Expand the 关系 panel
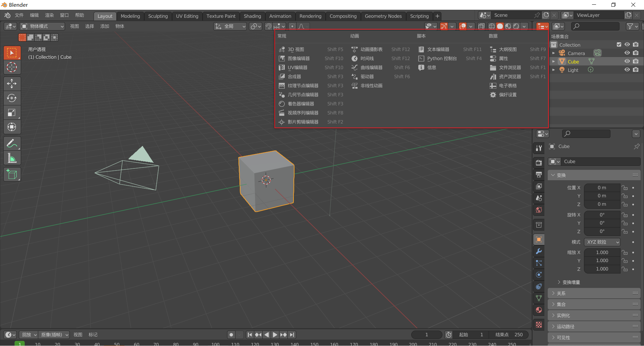 pos(594,293)
